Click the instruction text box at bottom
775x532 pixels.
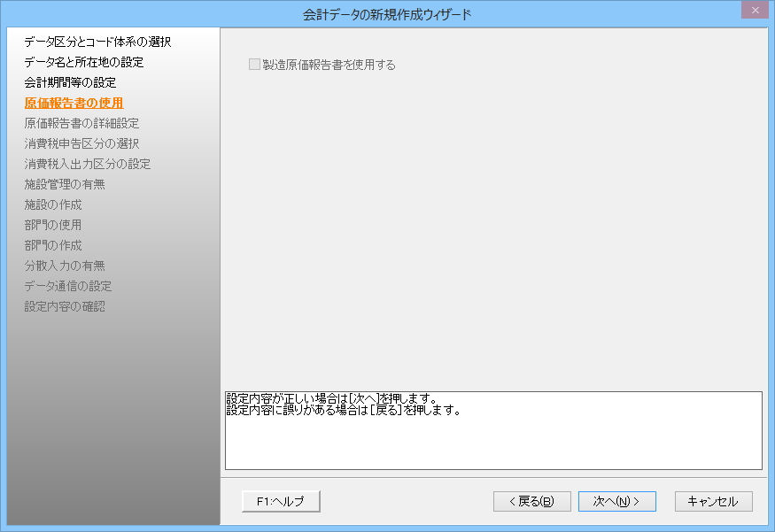tap(493, 430)
